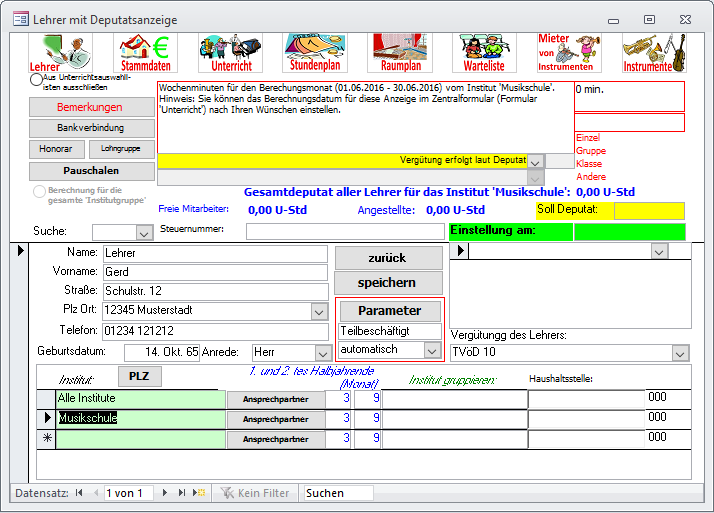Open the Warteliste icon
Image resolution: width=714 pixels, height=513 pixels.
tap(484, 52)
